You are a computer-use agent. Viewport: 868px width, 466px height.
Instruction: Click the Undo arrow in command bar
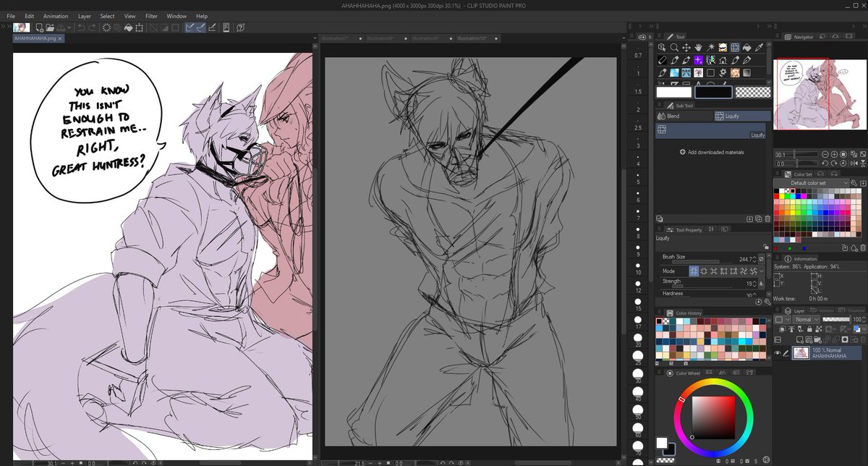click(x=80, y=27)
